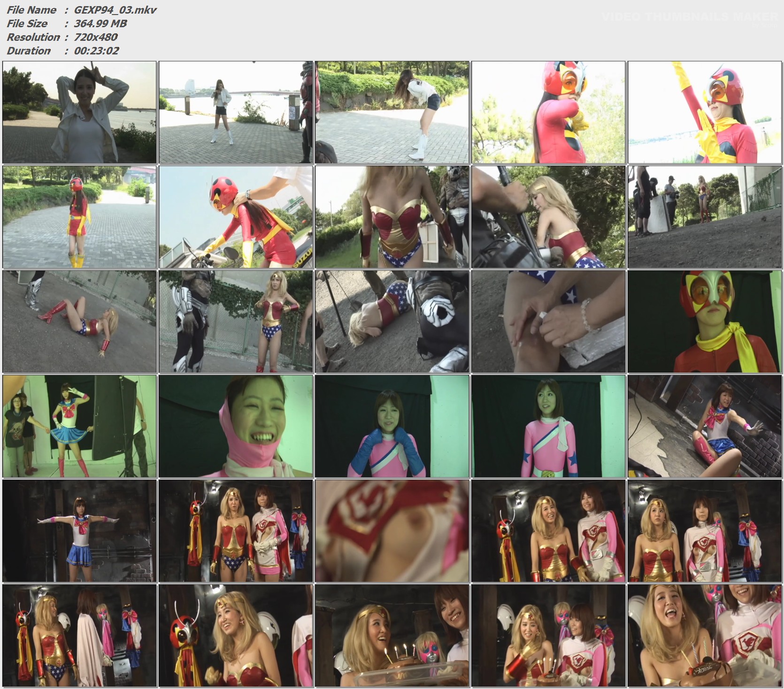Open thumbnail of red-suited hero on paved path

(79, 217)
